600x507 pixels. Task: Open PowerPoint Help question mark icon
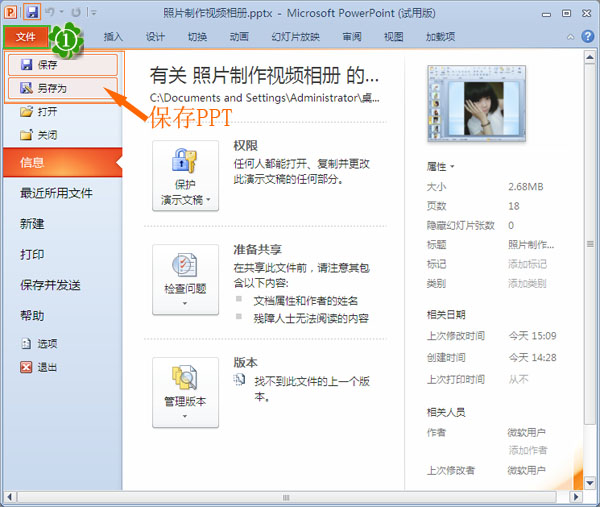(x=587, y=37)
